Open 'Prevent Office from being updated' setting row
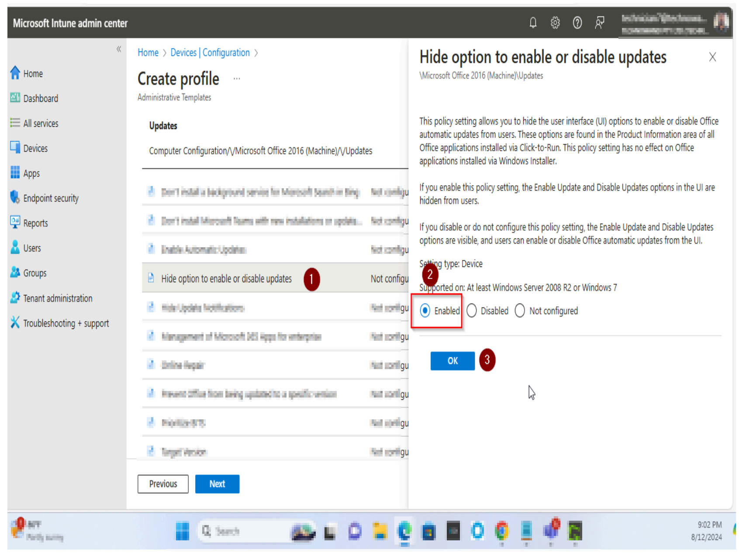 click(x=275, y=394)
